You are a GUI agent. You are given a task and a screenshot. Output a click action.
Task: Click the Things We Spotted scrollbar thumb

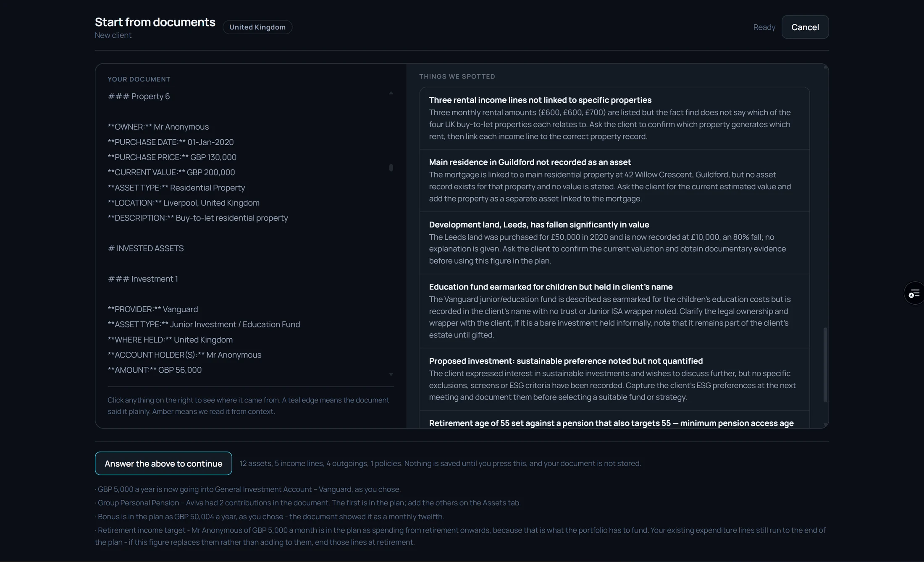coord(825,365)
